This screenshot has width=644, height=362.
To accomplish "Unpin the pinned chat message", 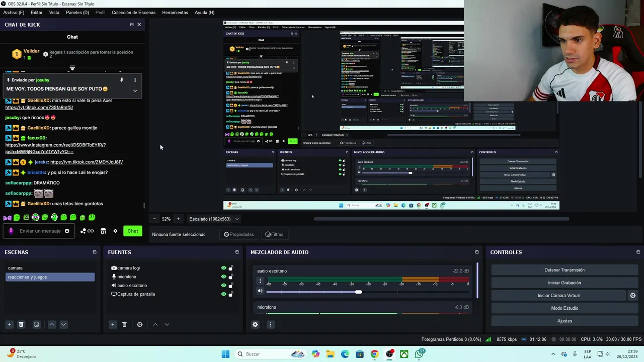I will click(x=121, y=80).
